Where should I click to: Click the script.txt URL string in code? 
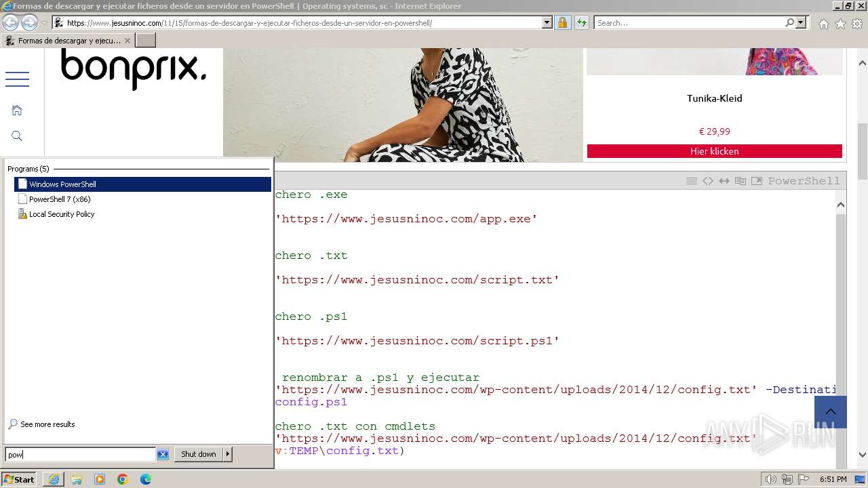click(417, 280)
